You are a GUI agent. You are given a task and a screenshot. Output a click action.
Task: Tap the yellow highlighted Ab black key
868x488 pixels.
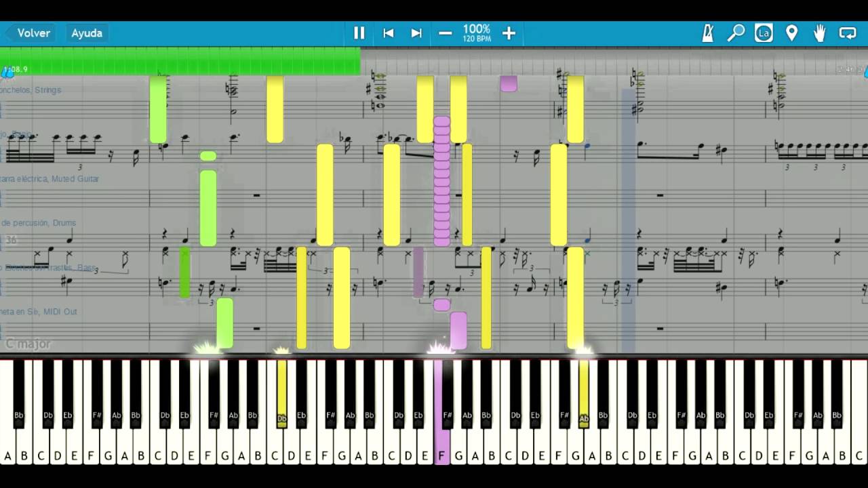pyautogui.click(x=583, y=393)
